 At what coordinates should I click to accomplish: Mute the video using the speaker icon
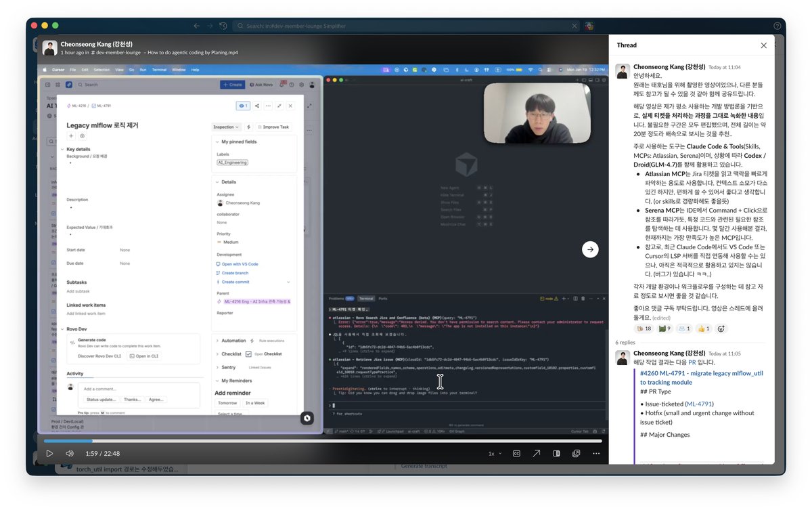70,454
